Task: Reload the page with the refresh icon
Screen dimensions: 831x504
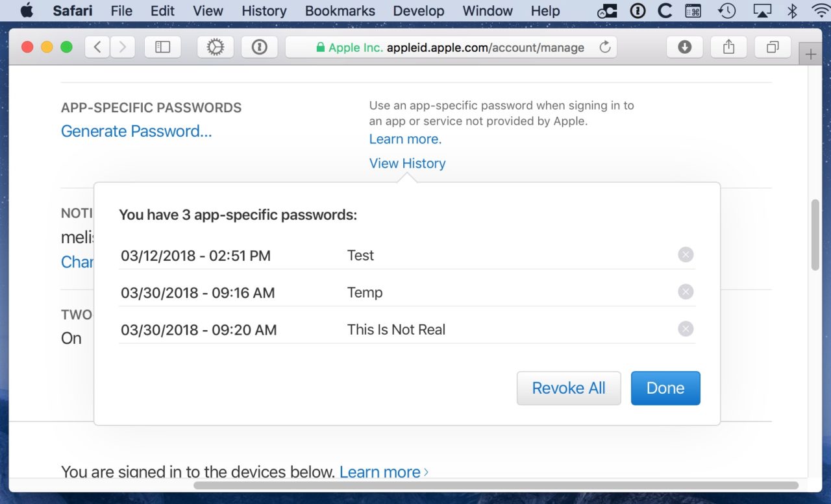Action: [604, 47]
